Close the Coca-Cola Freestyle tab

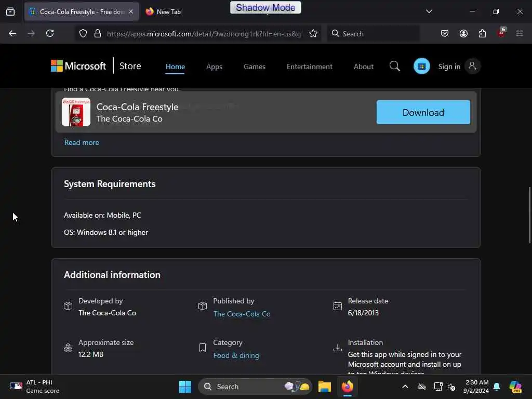pos(131,11)
